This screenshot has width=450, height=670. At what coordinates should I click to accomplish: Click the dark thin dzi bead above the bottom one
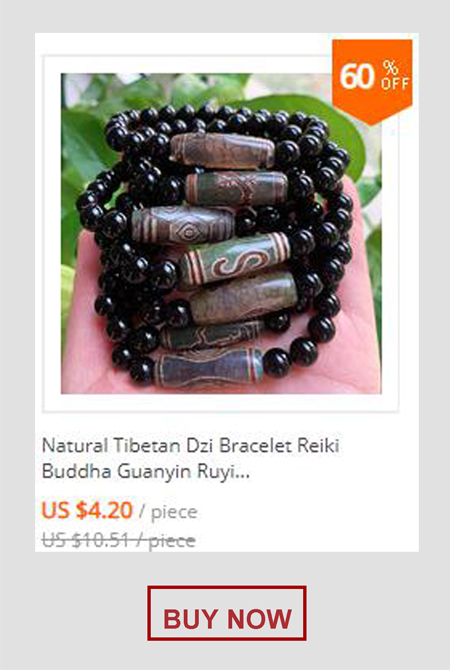click(x=212, y=335)
